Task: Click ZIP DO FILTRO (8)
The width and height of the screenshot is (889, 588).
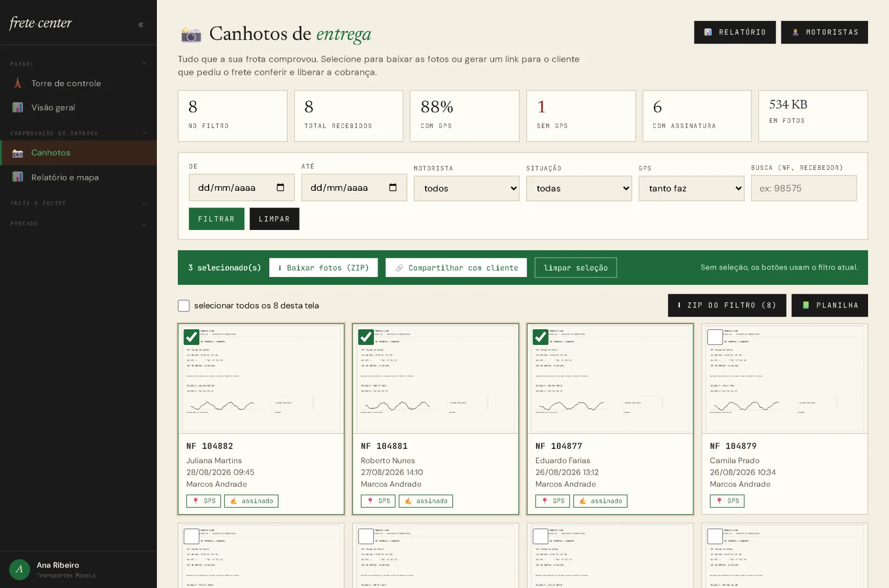Action: (727, 305)
